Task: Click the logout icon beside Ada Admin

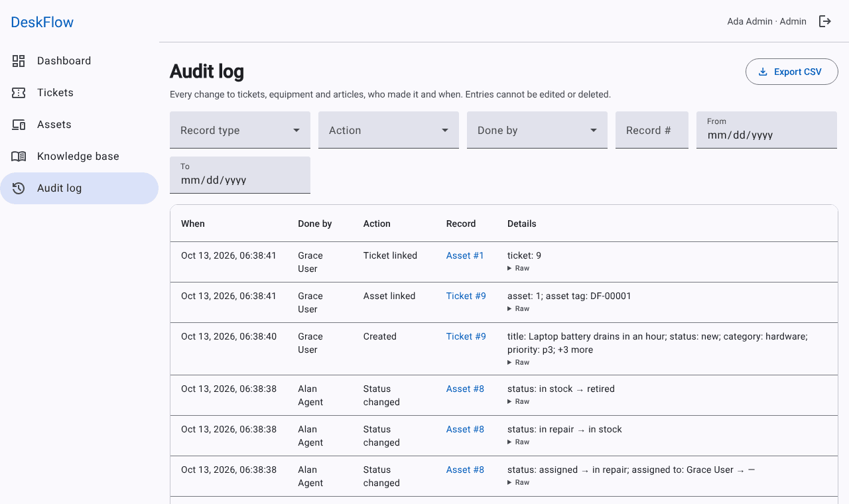Action: coord(825,21)
